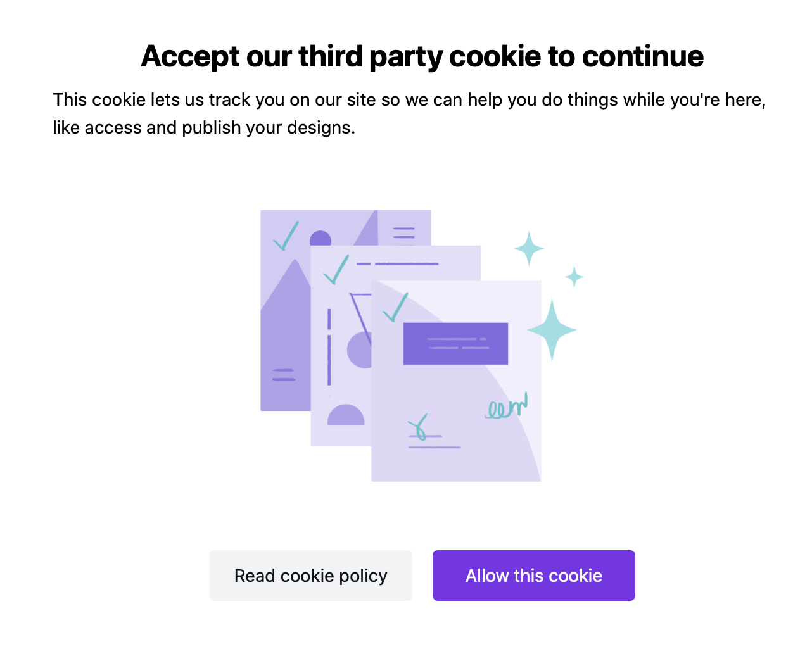Click the teal checkmark on the front document
812x661 pixels.
point(395,307)
